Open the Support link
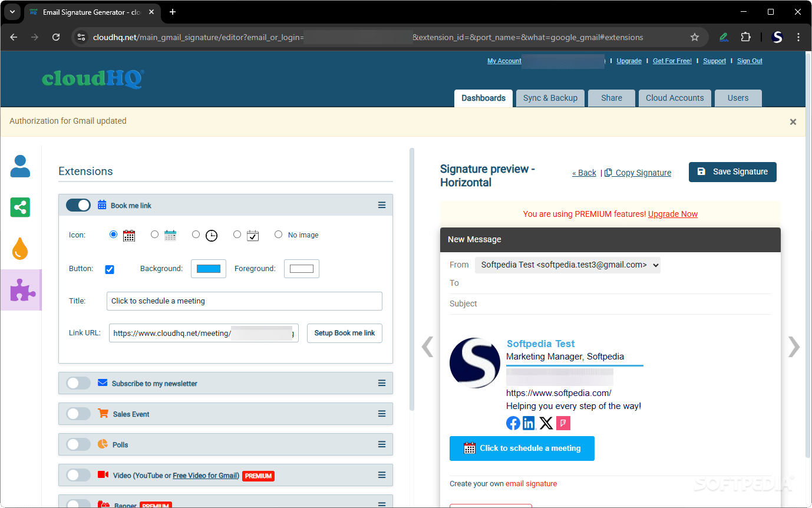Viewport: 812px width, 508px height. coord(714,61)
